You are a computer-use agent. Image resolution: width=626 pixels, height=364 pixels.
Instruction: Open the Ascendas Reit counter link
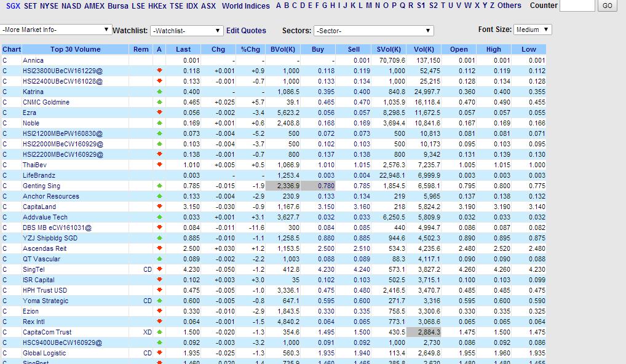[x=45, y=248]
